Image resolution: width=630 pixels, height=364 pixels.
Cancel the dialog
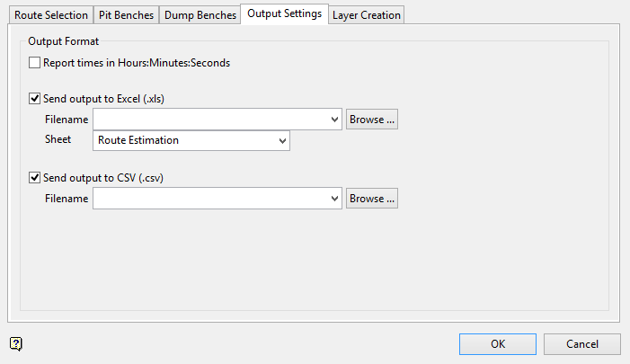click(x=582, y=344)
